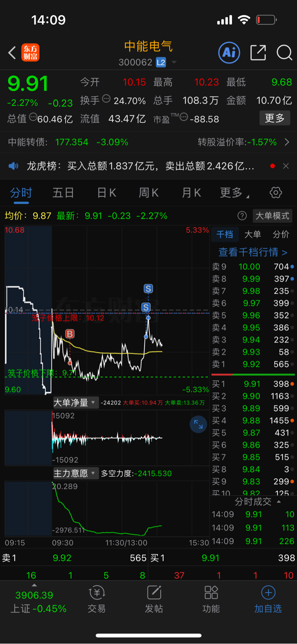Tap the L2 level badge

click(161, 62)
